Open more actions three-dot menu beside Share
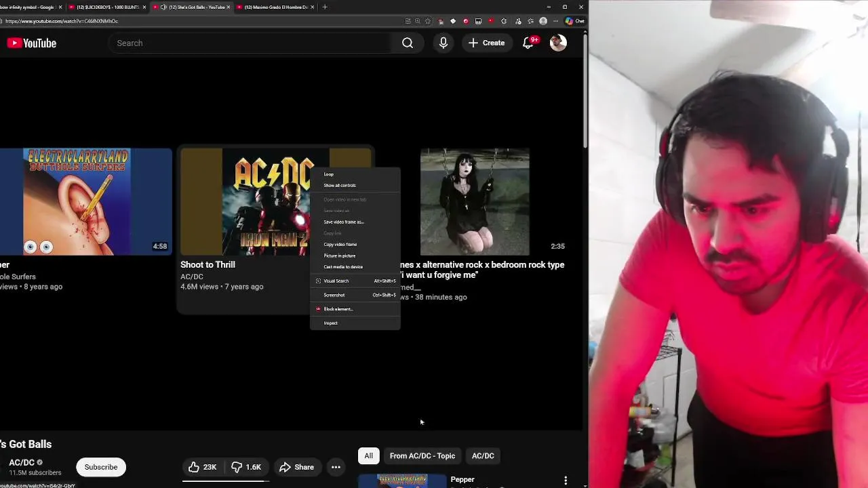Image resolution: width=868 pixels, height=488 pixels. pyautogui.click(x=336, y=467)
